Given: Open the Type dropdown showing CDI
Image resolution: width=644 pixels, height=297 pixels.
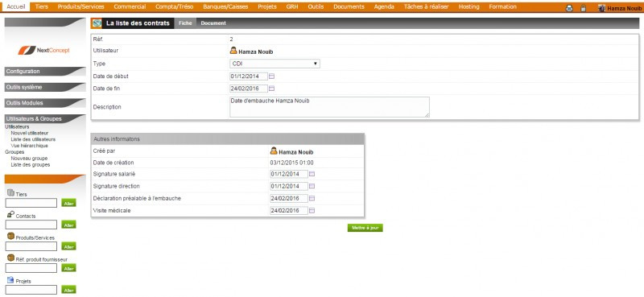Looking at the screenshot, I should point(275,64).
